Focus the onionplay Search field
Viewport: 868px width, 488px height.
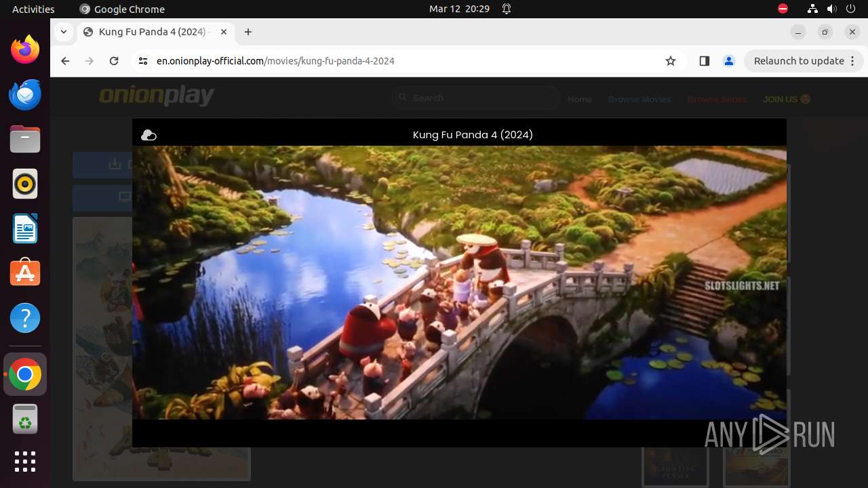476,98
